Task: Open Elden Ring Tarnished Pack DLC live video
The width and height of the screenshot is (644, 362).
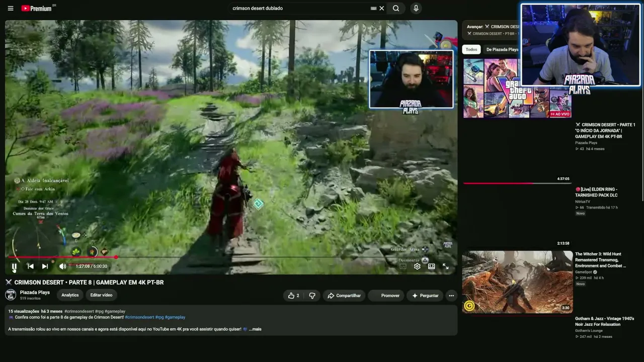Action: click(597, 192)
